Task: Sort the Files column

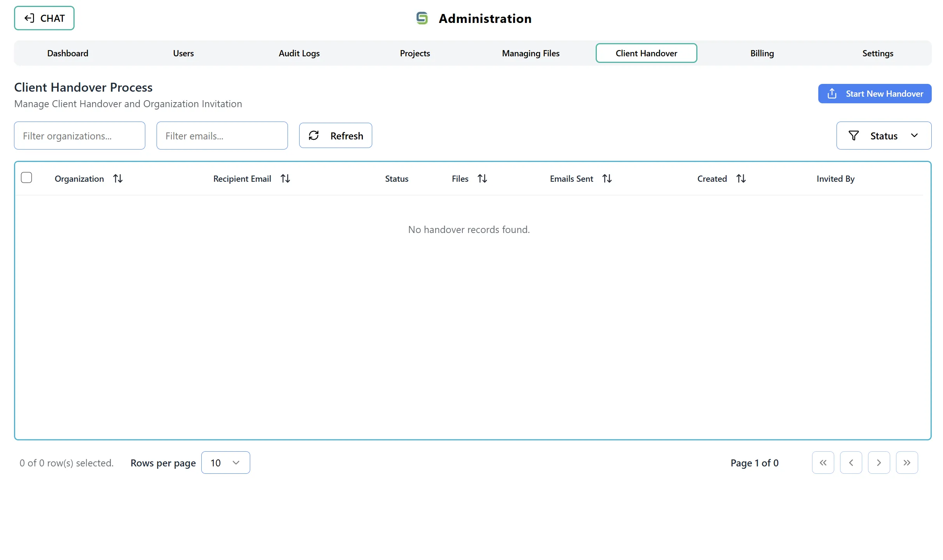Action: tap(483, 178)
